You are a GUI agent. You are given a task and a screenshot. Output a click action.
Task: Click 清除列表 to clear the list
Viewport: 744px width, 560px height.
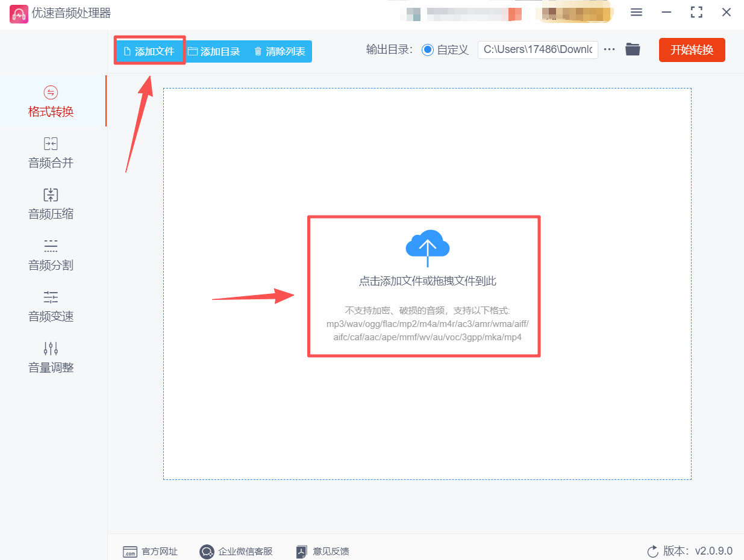tap(280, 51)
